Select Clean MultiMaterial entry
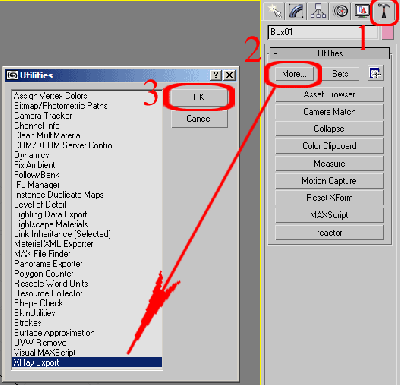 pos(87,136)
